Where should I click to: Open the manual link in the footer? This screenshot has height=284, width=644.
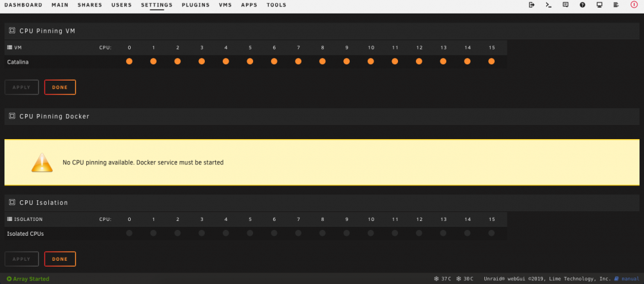pos(630,279)
